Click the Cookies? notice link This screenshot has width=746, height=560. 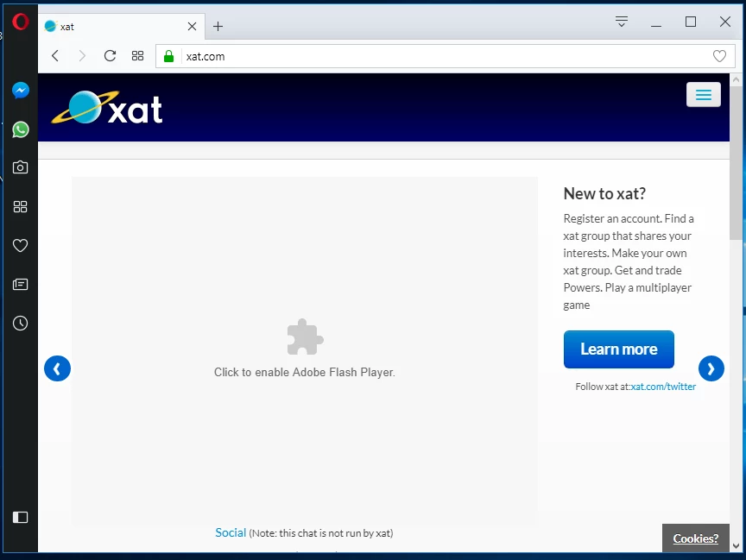coord(696,538)
